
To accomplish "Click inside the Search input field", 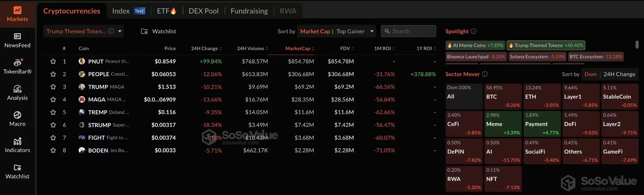I will pos(408,31).
